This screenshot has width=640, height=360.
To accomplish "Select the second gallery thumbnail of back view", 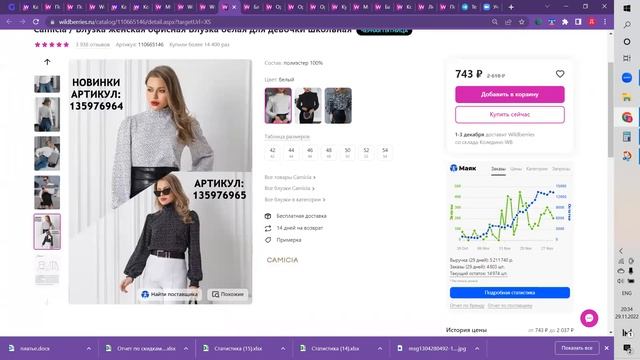I will click(47, 114).
